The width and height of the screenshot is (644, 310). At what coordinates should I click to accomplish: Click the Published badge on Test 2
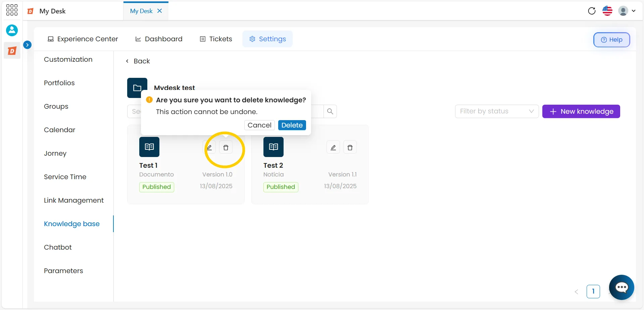click(281, 187)
